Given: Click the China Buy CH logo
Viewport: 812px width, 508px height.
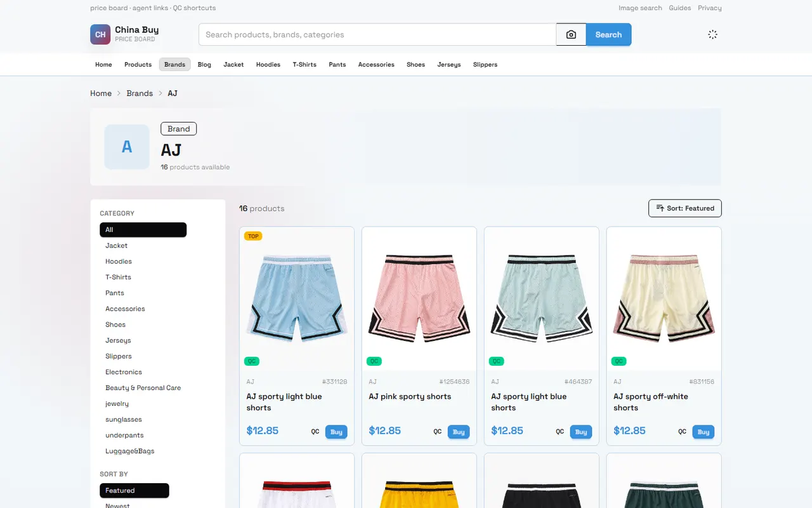Looking at the screenshot, I should (100, 34).
